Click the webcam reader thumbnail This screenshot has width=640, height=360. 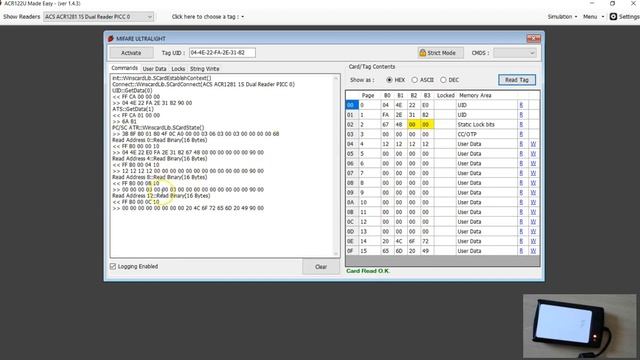(580, 326)
